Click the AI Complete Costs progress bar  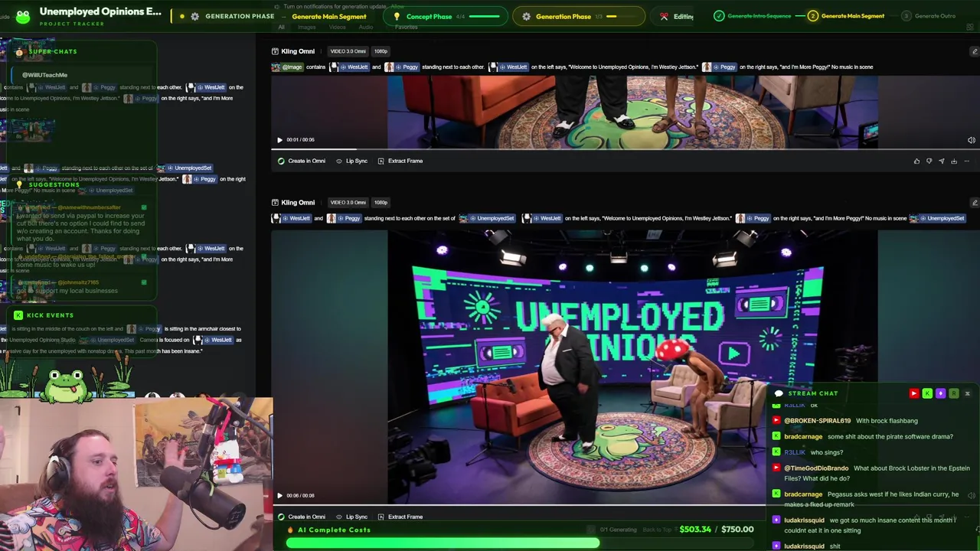pyautogui.click(x=520, y=543)
